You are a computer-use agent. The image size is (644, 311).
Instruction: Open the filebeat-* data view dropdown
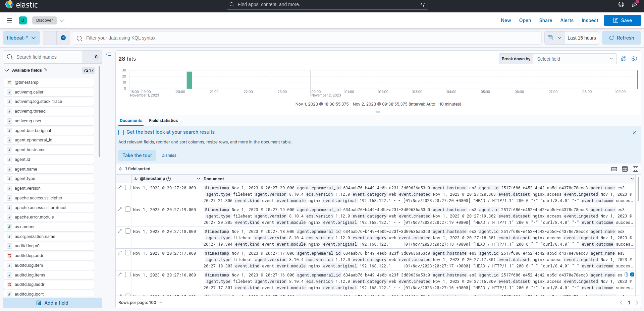click(x=21, y=38)
